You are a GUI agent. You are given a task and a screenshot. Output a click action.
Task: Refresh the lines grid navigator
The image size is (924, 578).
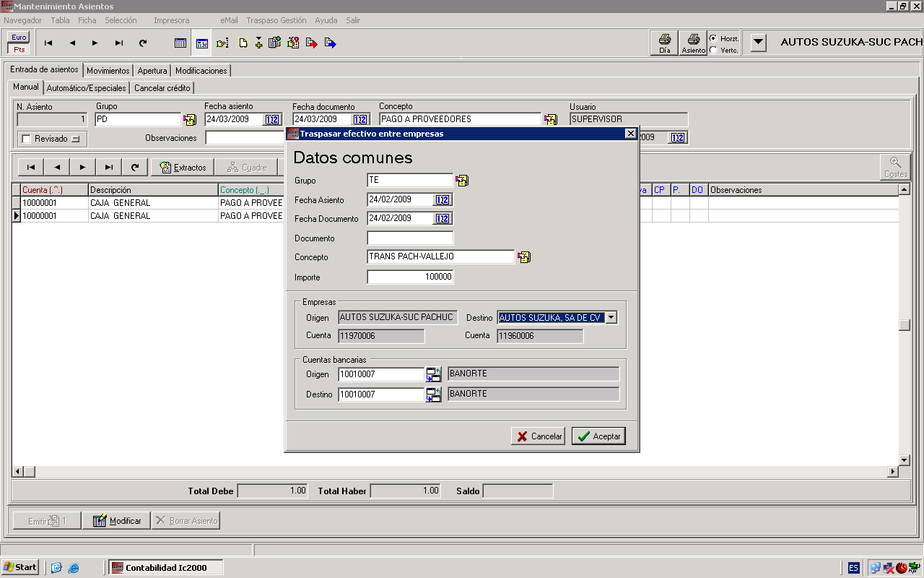135,167
